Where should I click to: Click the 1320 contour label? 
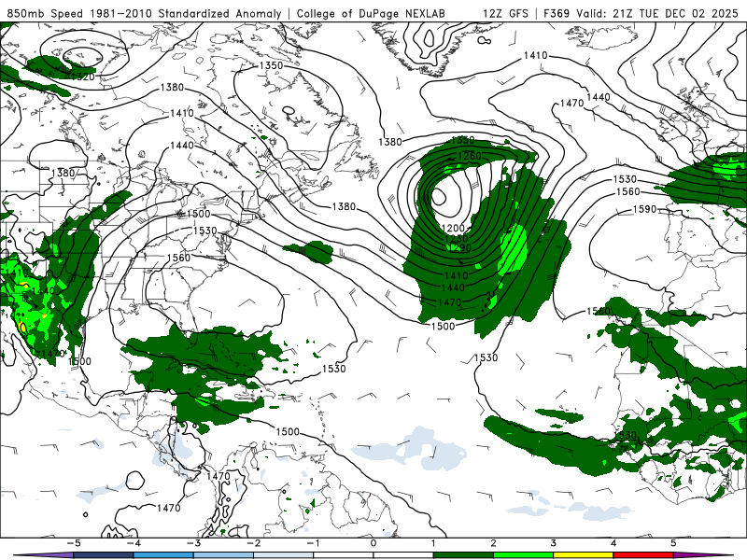click(82, 77)
